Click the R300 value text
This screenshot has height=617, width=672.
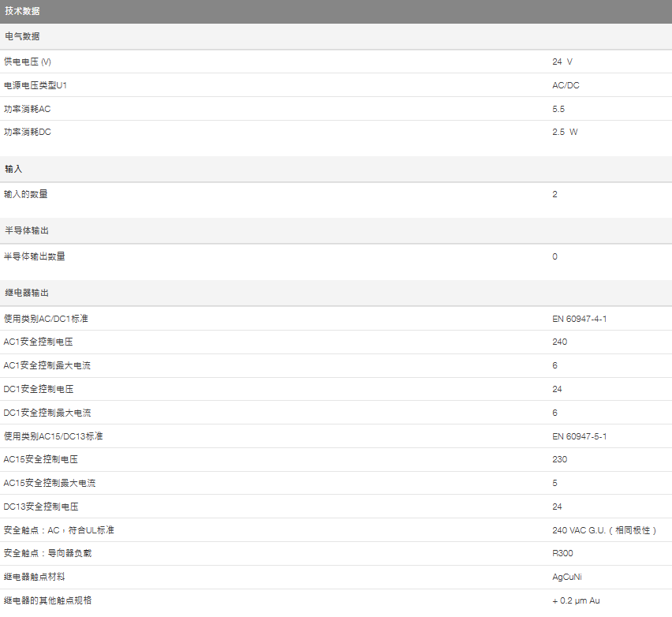[x=562, y=553]
